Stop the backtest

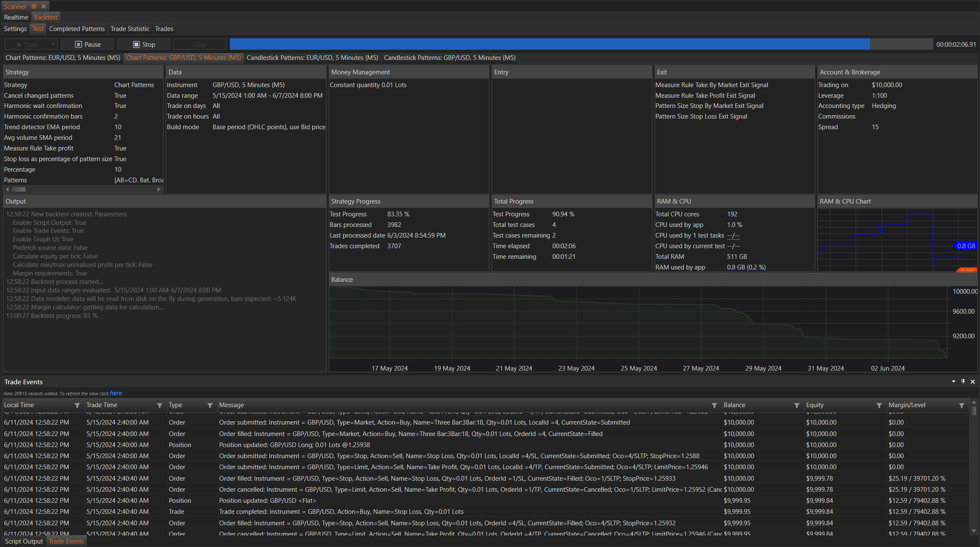pyautogui.click(x=144, y=44)
